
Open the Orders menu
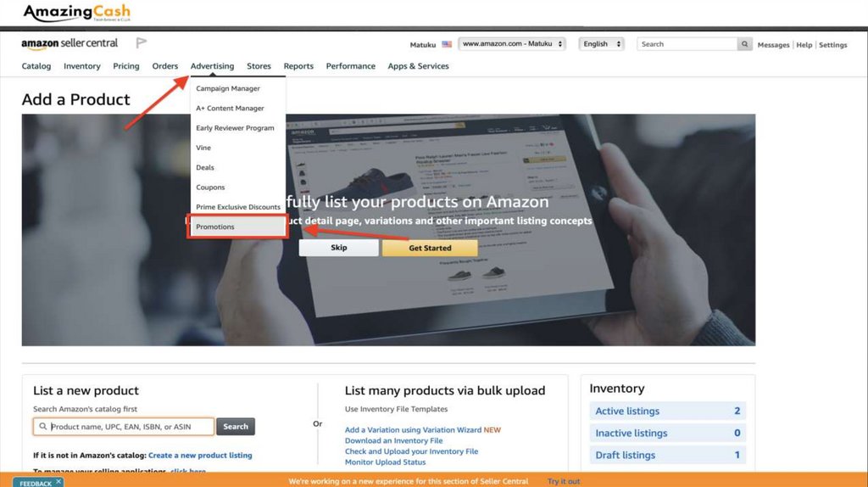pos(165,66)
